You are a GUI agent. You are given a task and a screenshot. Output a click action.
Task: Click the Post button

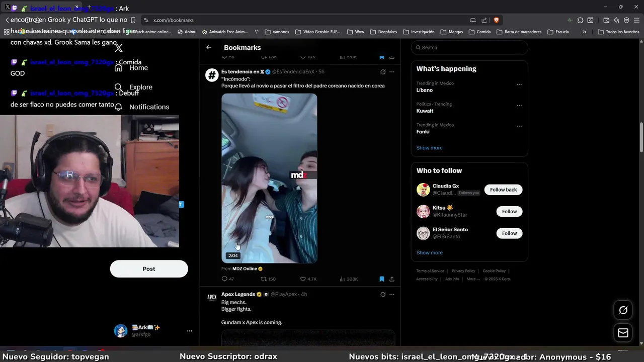pos(149,268)
